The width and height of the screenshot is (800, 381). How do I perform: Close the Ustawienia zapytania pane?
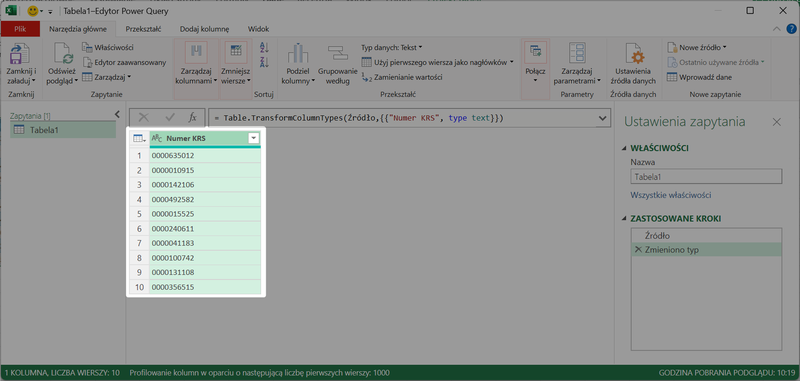click(777, 122)
